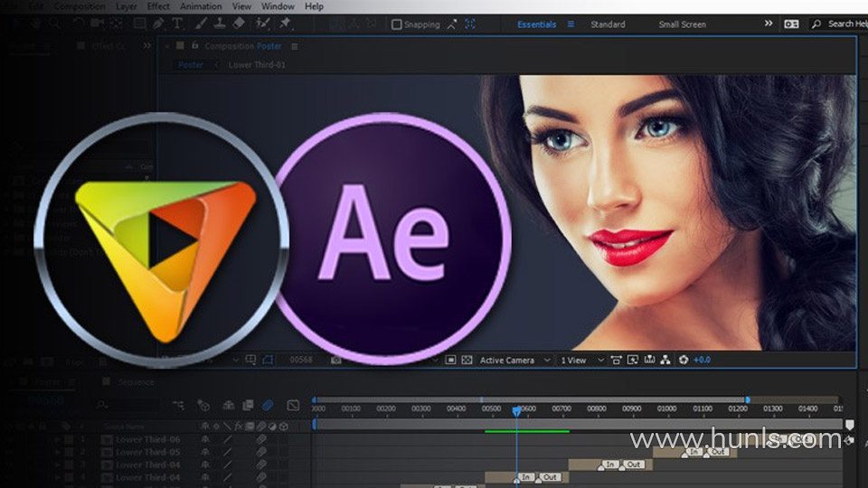Click the work area end handle

[748, 399]
